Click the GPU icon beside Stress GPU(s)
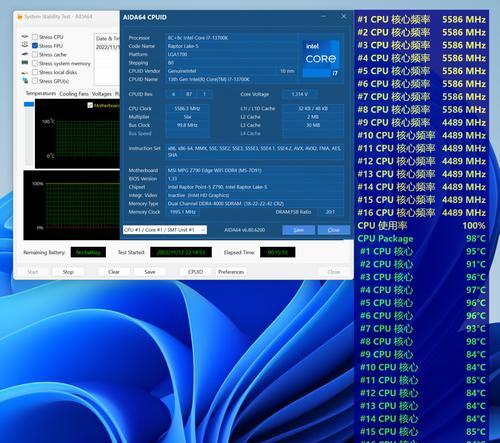500x443 pixels. pos(25,80)
